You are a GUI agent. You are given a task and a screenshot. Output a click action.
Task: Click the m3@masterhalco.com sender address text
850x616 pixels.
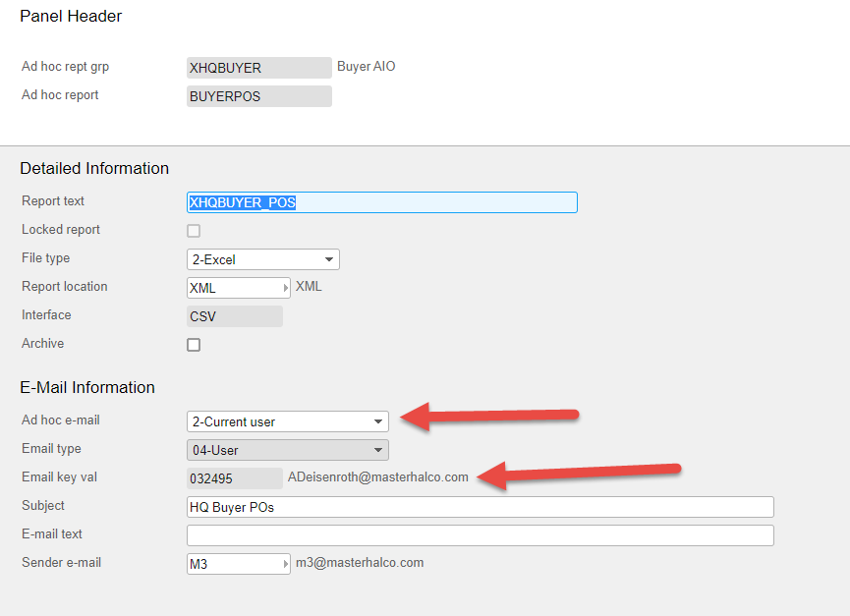pos(360,563)
